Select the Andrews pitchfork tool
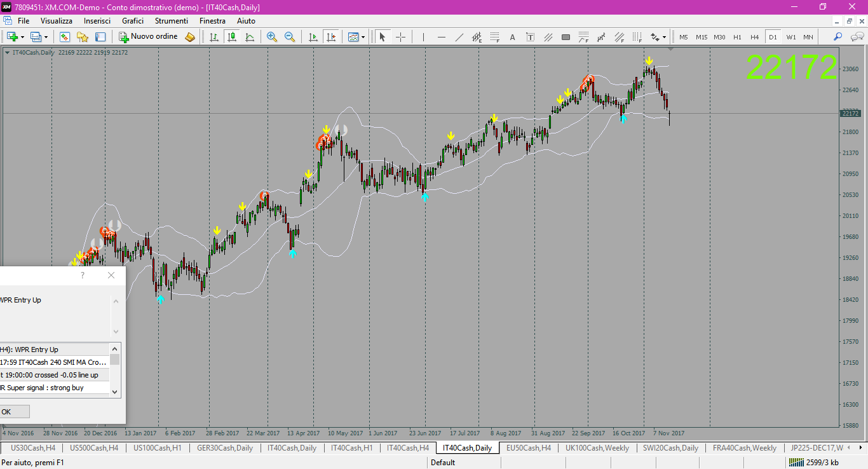 click(x=601, y=37)
